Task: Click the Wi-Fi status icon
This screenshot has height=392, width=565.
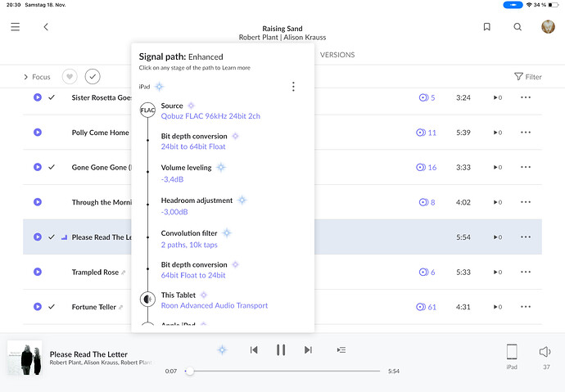Action: tap(529, 5)
